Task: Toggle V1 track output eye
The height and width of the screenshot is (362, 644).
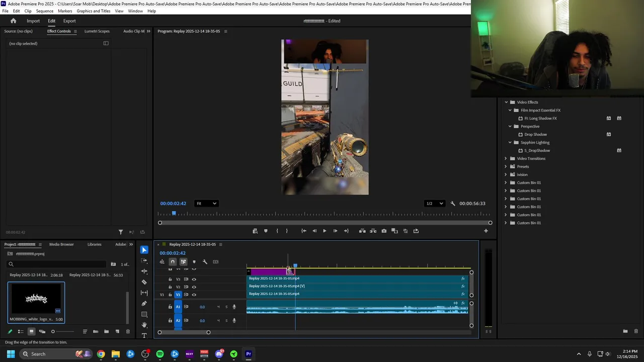Action: pyautogui.click(x=194, y=295)
